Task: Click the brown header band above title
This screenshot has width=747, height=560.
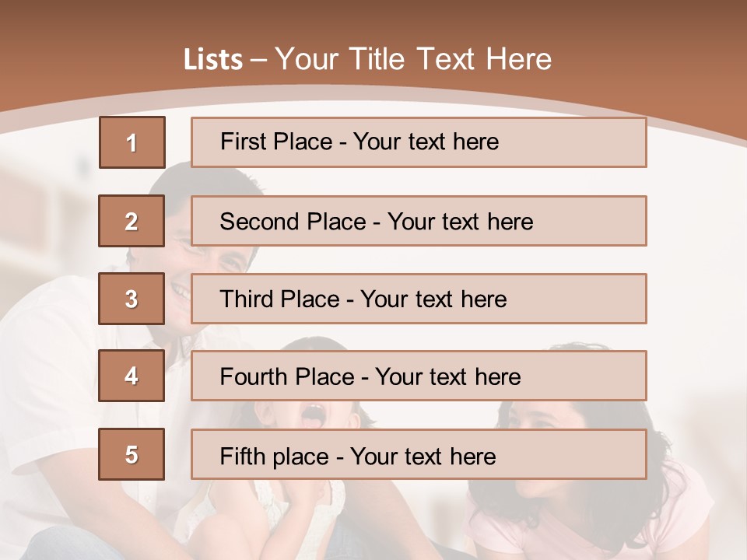Action: click(373, 19)
